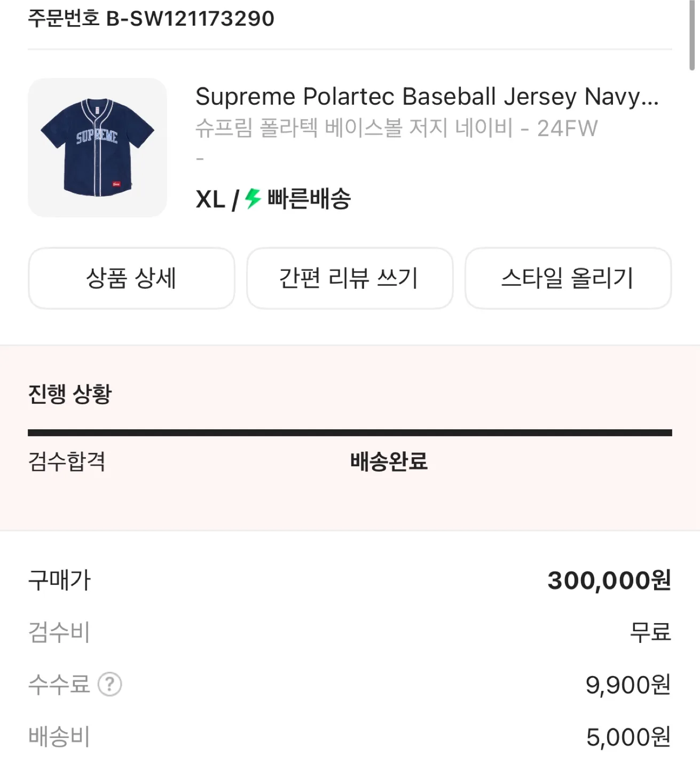Tap the fee help question mark icon
The height and width of the screenshot is (769, 700).
[110, 684]
